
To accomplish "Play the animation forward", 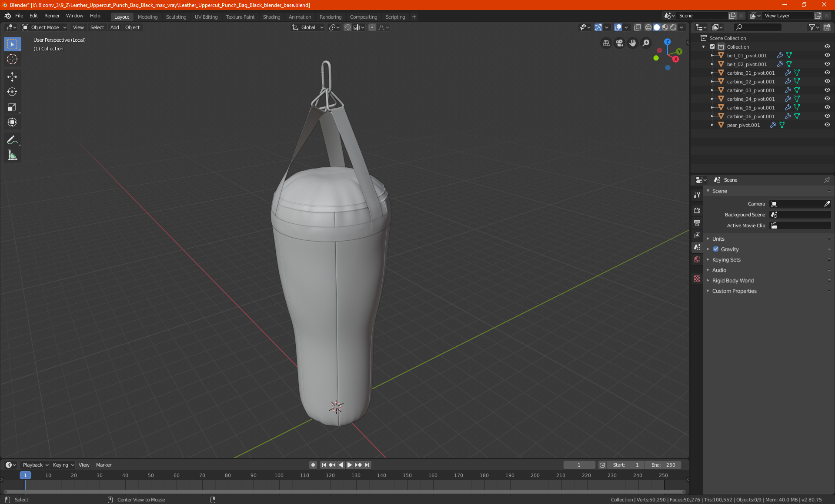I will pyautogui.click(x=349, y=465).
